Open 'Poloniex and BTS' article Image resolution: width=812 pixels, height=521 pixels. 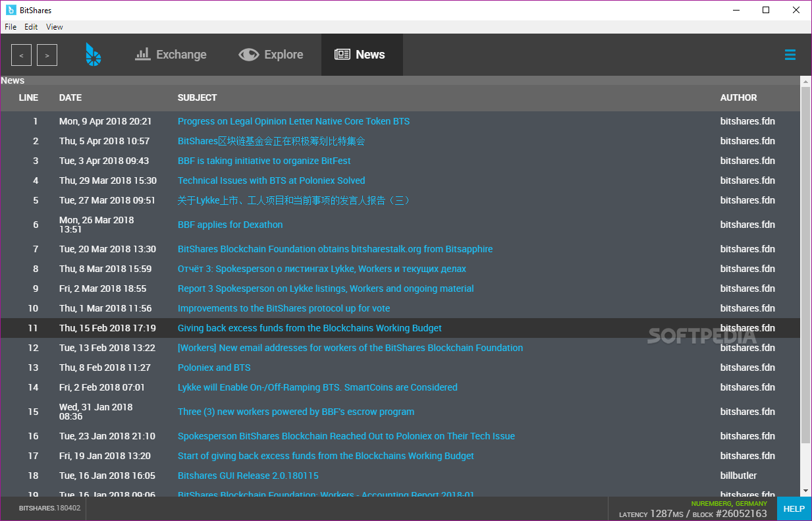tap(214, 368)
